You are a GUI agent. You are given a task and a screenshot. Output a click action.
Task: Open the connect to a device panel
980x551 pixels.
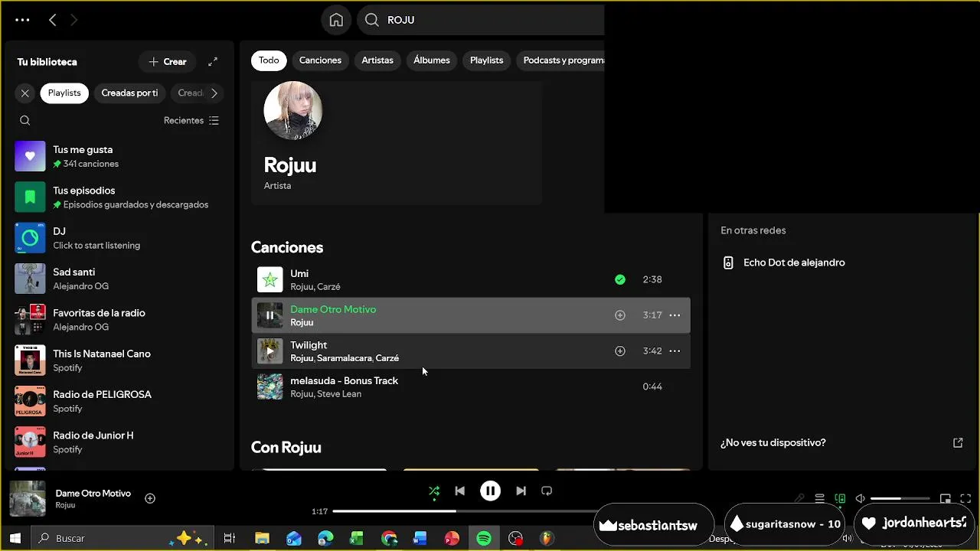coord(840,498)
